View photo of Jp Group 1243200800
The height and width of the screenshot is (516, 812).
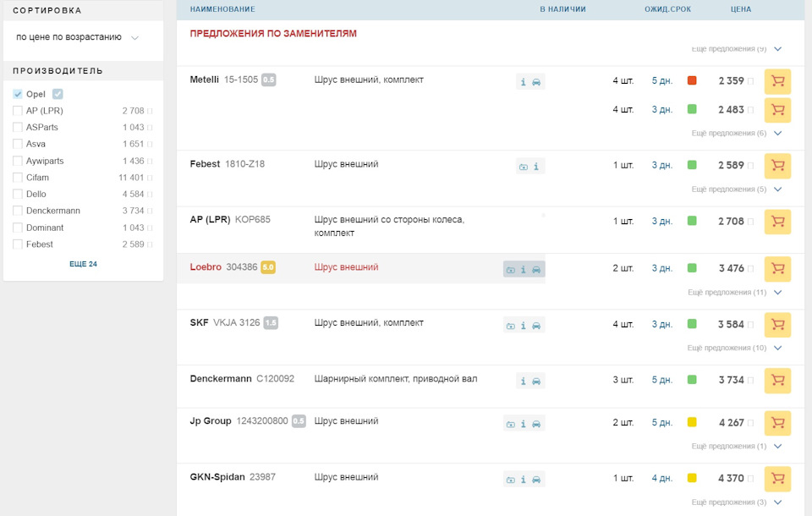(511, 425)
